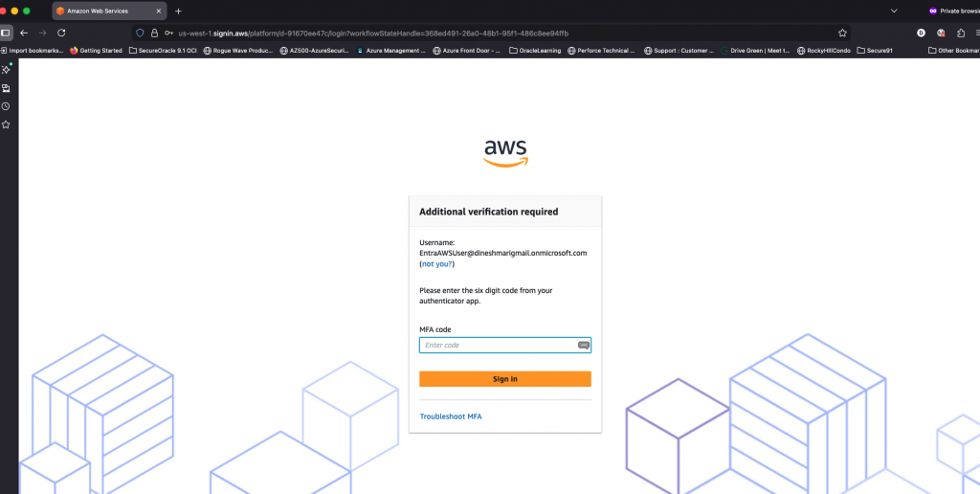
Task: Open the SecureOracle 9.1 OCI bookmark folder
Action: pyautogui.click(x=163, y=51)
